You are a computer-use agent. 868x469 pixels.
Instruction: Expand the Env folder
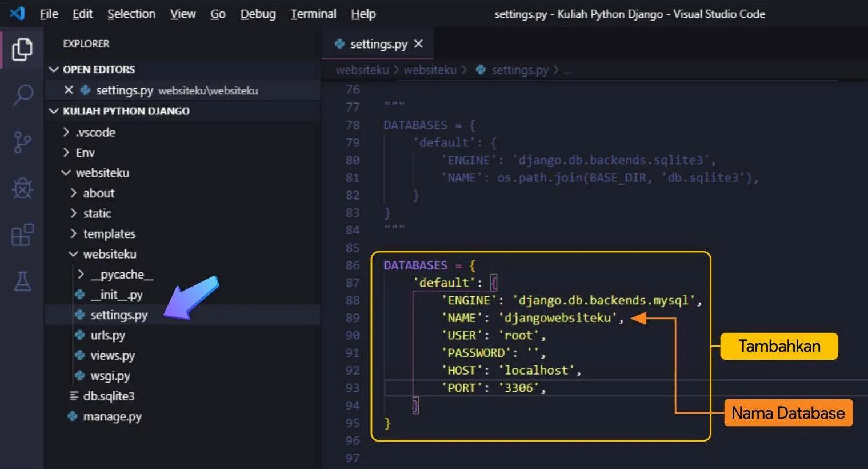[x=66, y=153]
